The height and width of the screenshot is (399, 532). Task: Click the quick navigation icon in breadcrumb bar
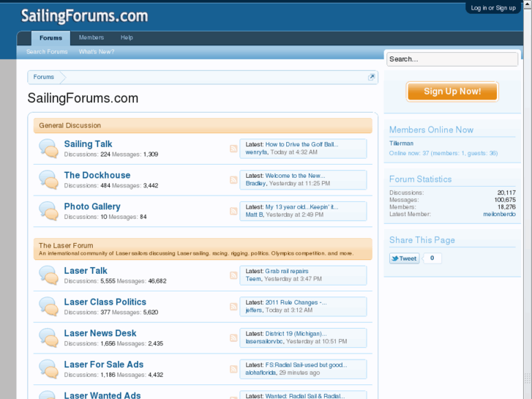tap(372, 77)
